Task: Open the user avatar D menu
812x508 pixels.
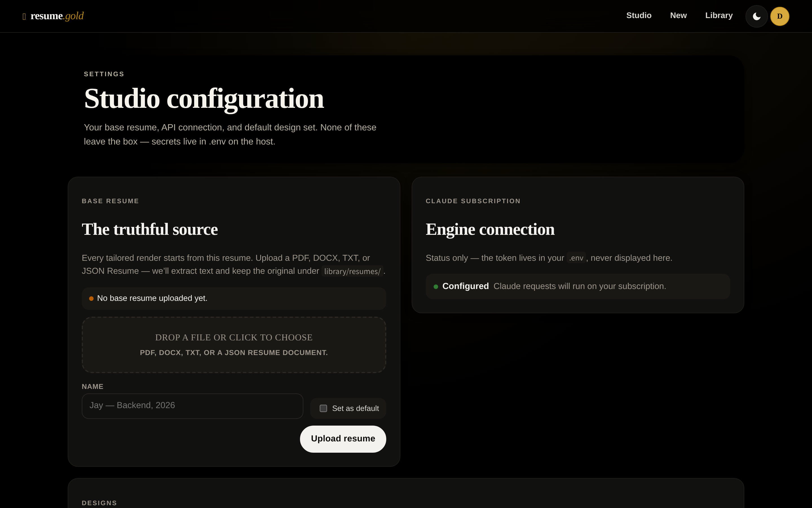Action: [780, 16]
